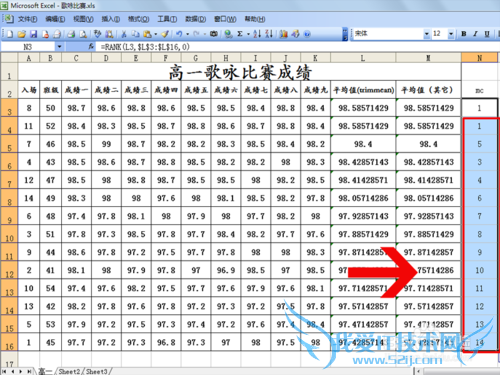Click the Cut scissors icon

click(124, 34)
